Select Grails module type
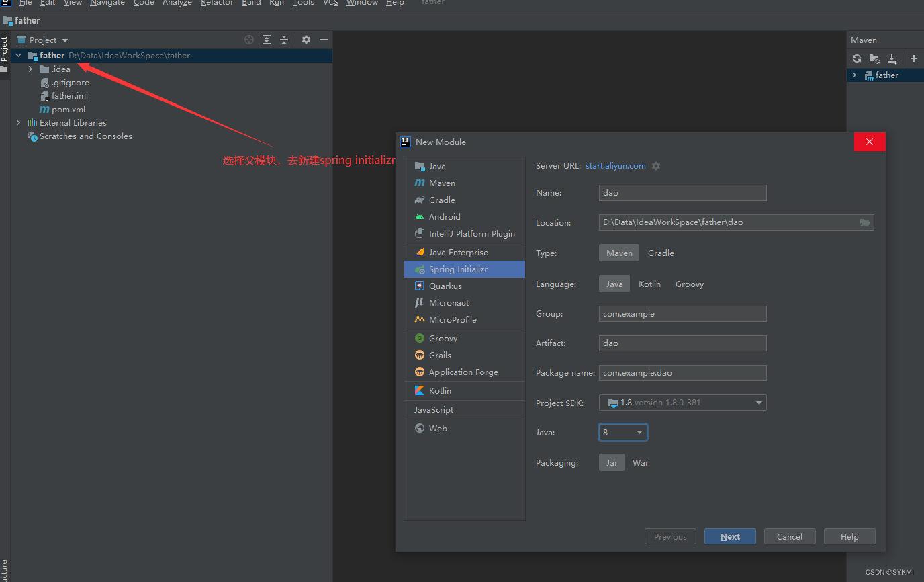The image size is (924, 582). 465,355
